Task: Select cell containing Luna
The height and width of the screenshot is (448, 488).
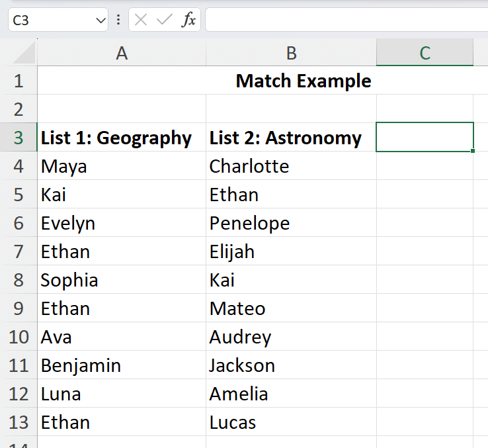Action: 122,394
